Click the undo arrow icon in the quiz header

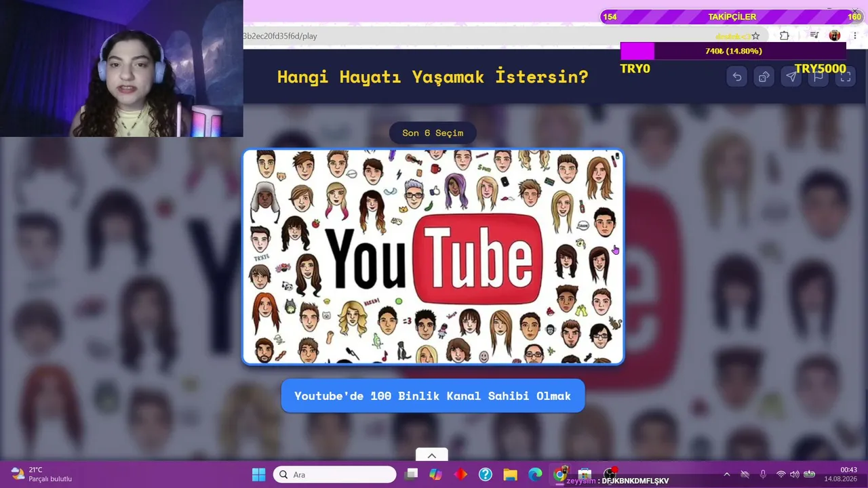click(737, 77)
